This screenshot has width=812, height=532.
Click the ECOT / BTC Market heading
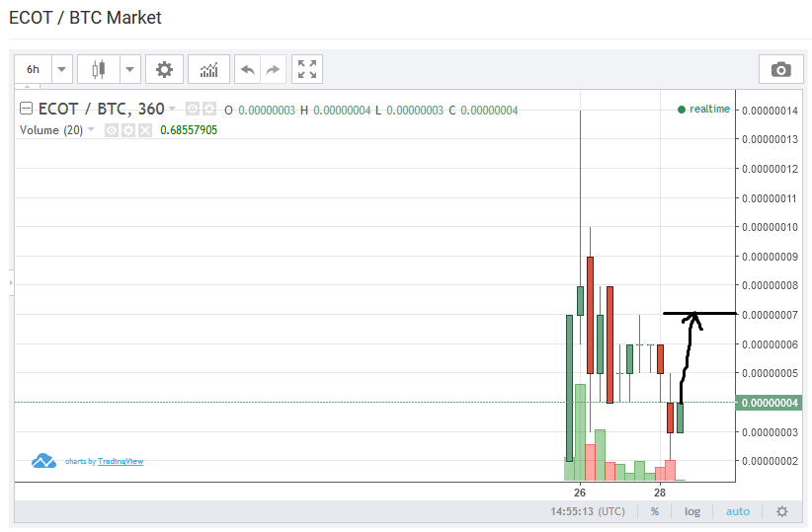[85, 18]
